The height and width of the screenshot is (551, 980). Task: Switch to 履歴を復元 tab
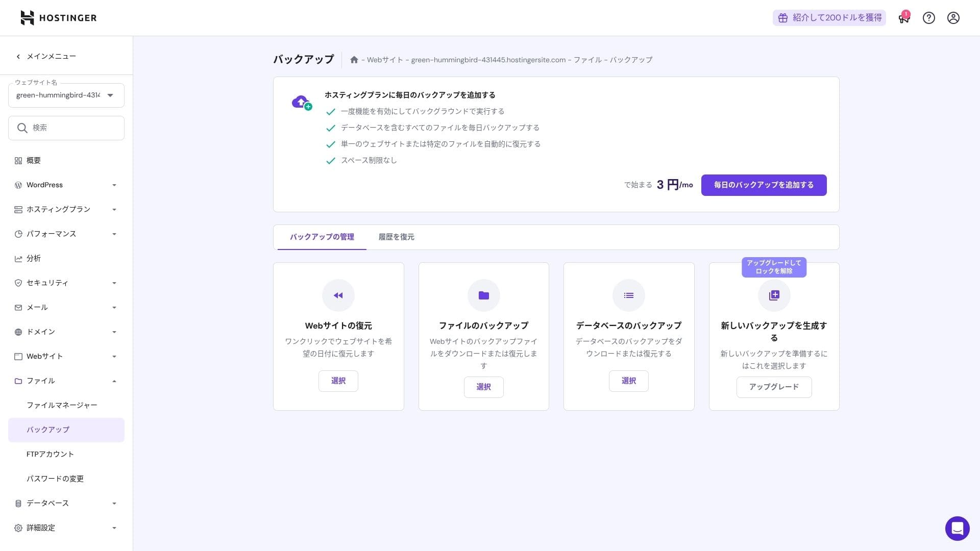pyautogui.click(x=396, y=237)
